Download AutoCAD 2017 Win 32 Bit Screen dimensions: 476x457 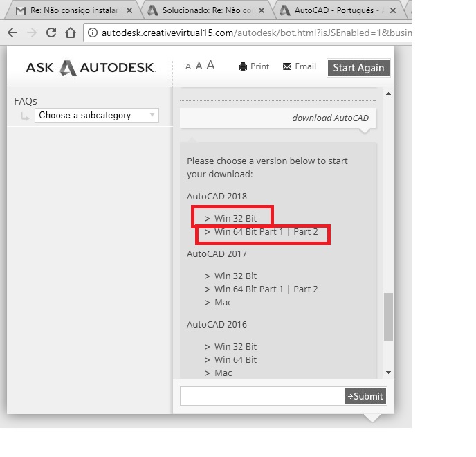(235, 276)
